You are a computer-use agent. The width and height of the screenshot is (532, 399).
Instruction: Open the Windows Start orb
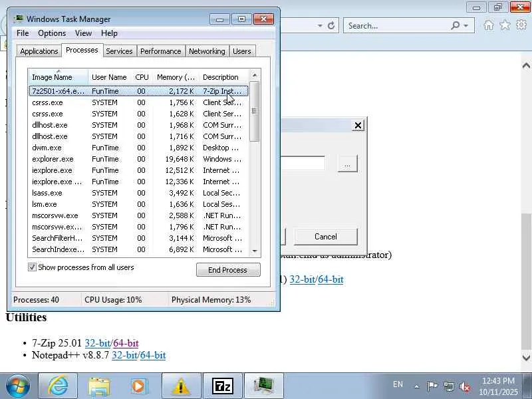(18, 386)
